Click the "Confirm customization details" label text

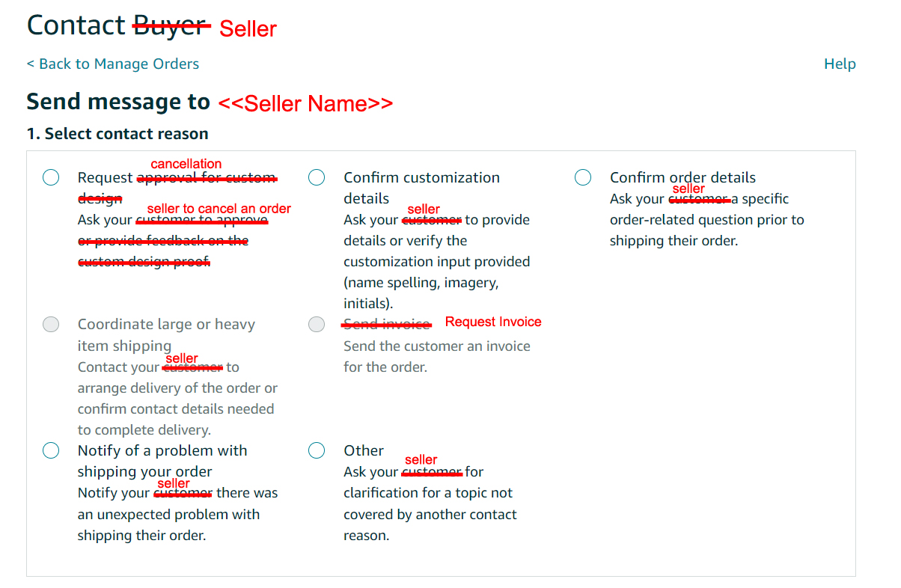coord(421,178)
